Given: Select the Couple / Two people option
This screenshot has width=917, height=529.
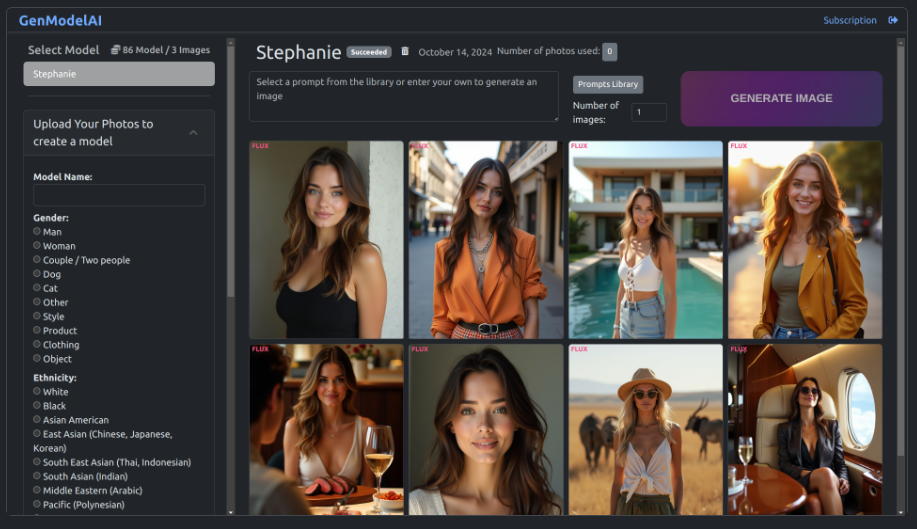Looking at the screenshot, I should click(37, 260).
